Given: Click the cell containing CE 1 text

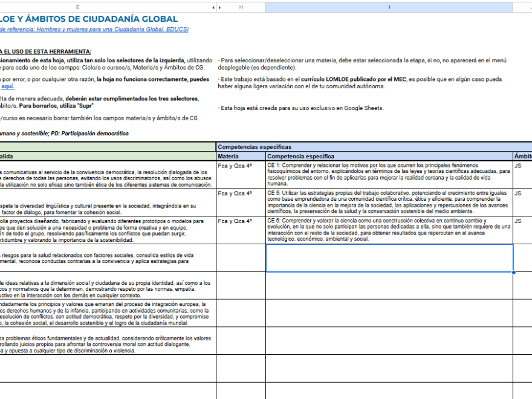Looking at the screenshot, I should (x=389, y=174).
